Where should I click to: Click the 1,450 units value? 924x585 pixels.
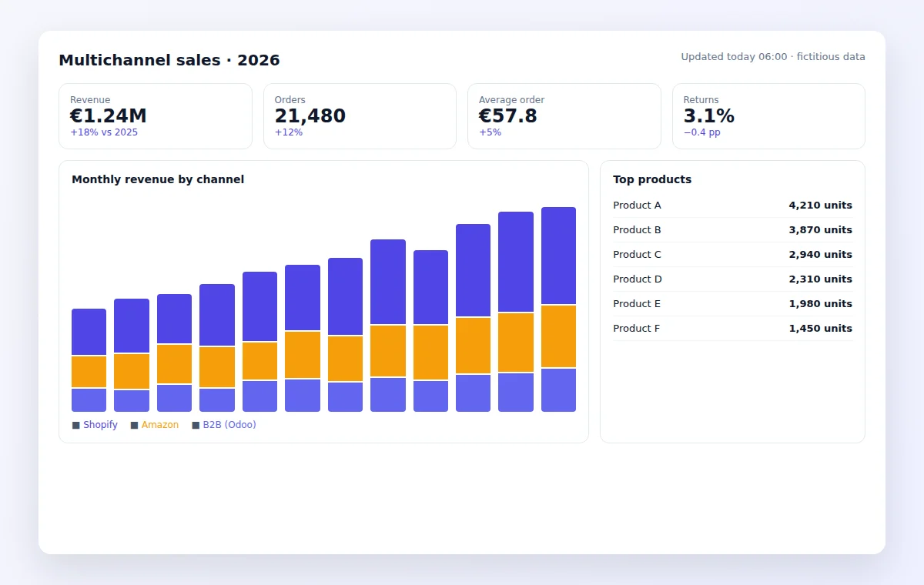(x=821, y=329)
